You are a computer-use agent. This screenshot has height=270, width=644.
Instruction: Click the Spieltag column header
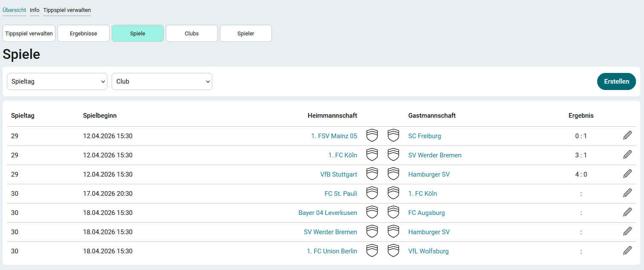pyautogui.click(x=23, y=116)
